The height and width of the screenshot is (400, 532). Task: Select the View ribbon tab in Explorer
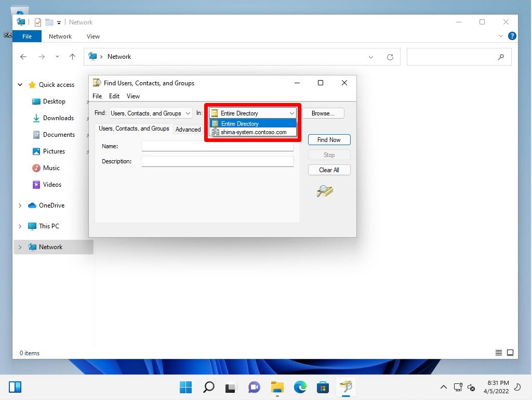[x=93, y=36]
